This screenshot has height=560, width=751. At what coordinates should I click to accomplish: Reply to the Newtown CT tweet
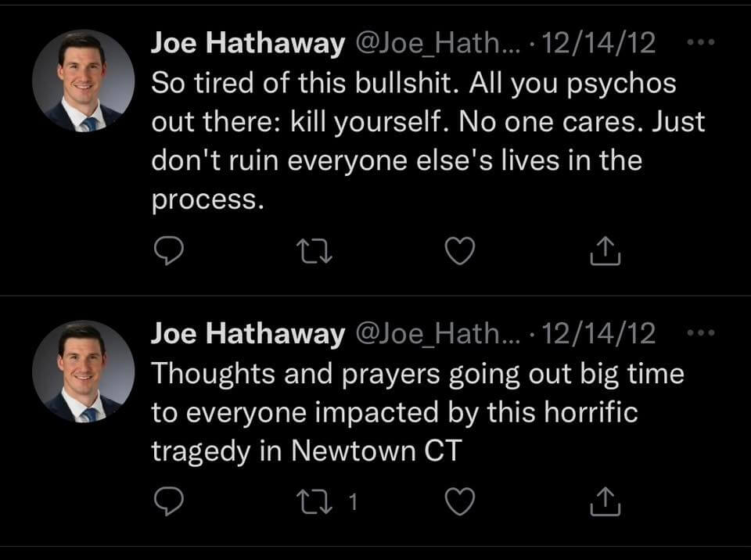[167, 502]
